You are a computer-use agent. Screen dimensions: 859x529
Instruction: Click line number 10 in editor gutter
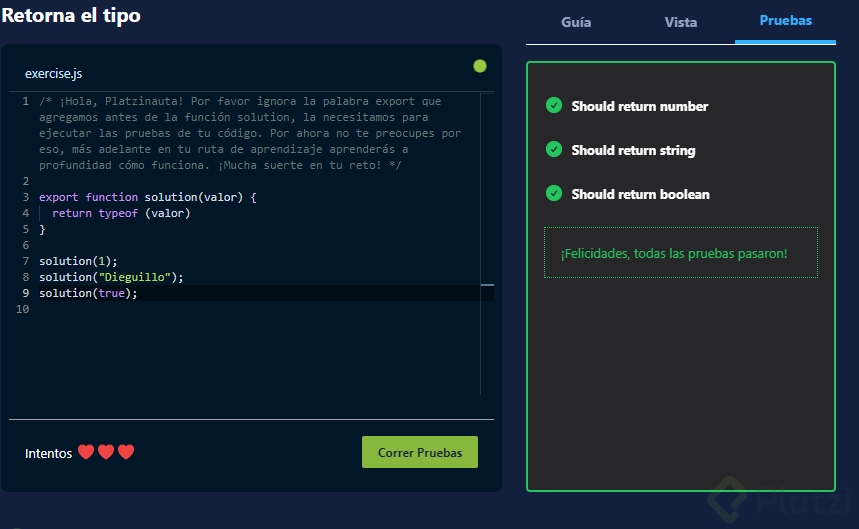tap(22, 309)
